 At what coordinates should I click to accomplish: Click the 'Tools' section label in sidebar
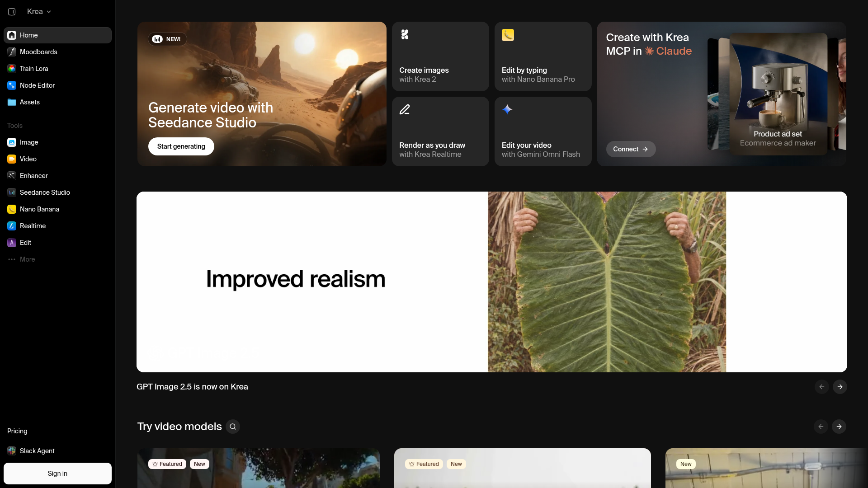click(15, 126)
